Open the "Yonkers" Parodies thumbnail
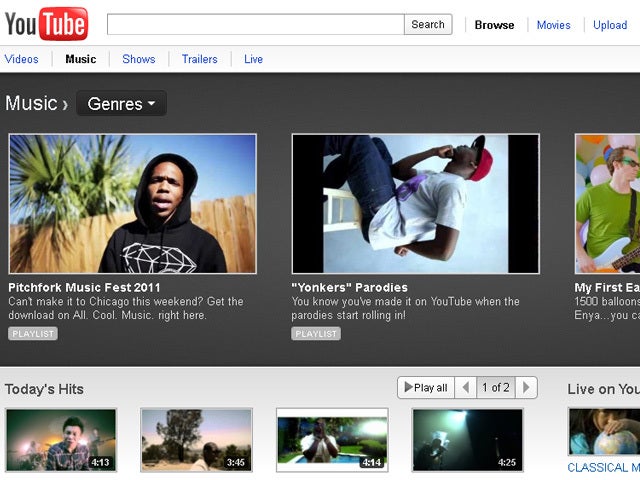 tap(416, 204)
